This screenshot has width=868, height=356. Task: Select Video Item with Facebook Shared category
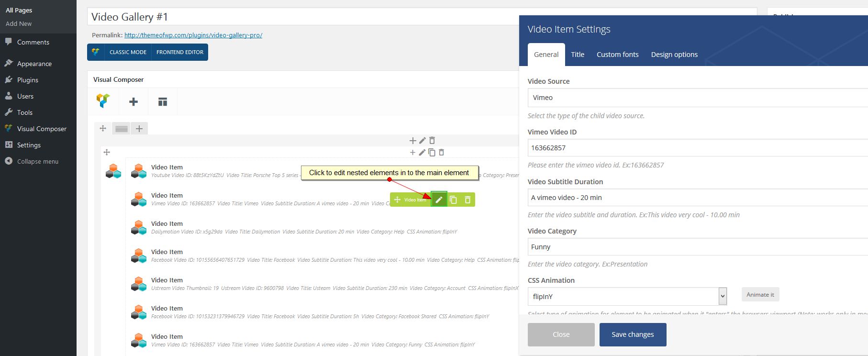click(x=320, y=312)
